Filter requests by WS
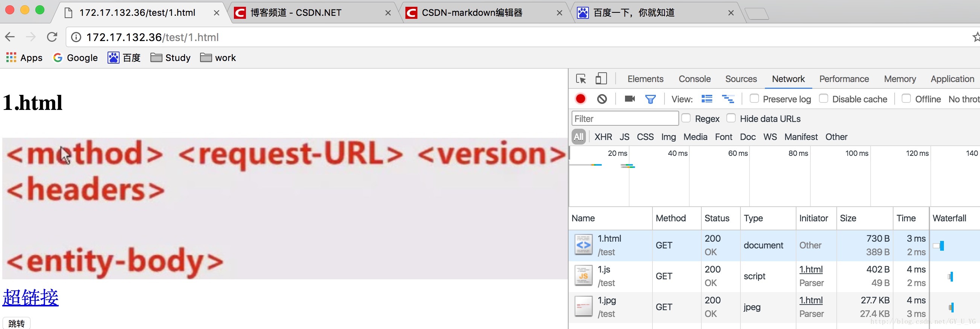The height and width of the screenshot is (329, 980). 770,137
